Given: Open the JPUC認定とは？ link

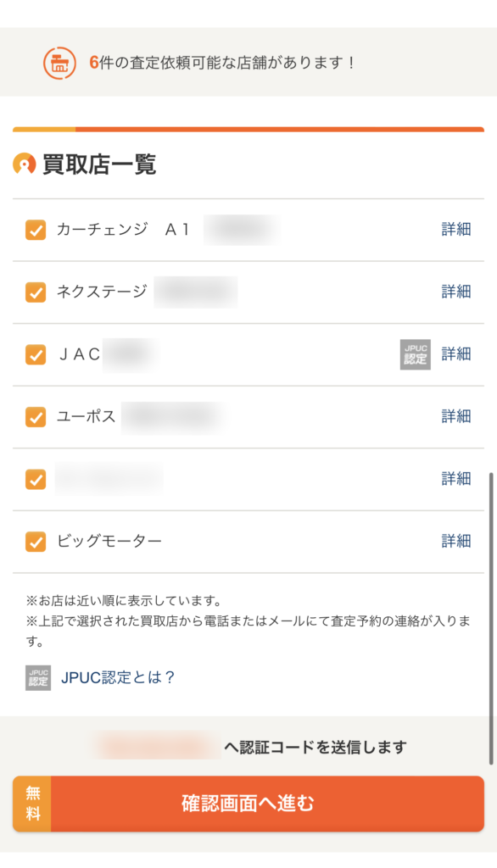Looking at the screenshot, I should pos(117,677).
